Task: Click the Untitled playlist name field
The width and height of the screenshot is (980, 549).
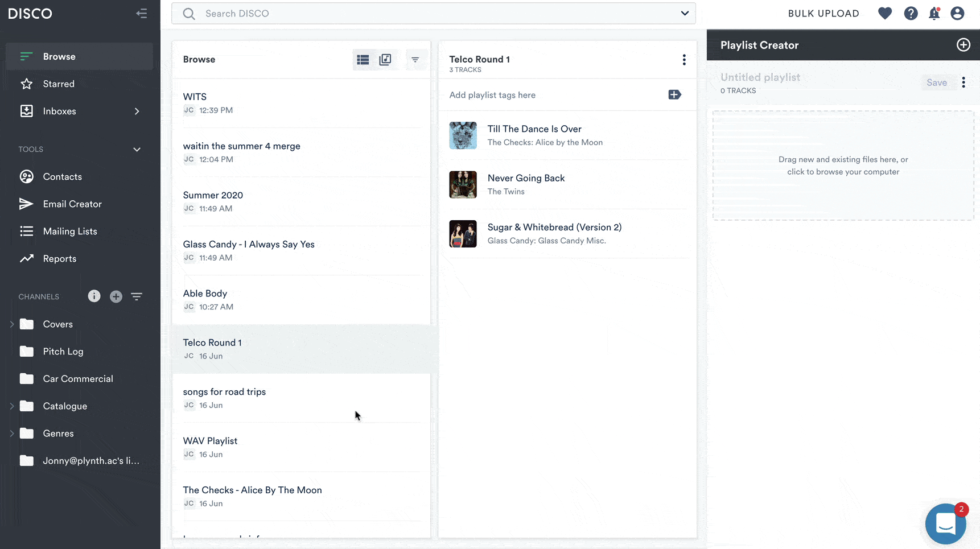Action: click(760, 77)
